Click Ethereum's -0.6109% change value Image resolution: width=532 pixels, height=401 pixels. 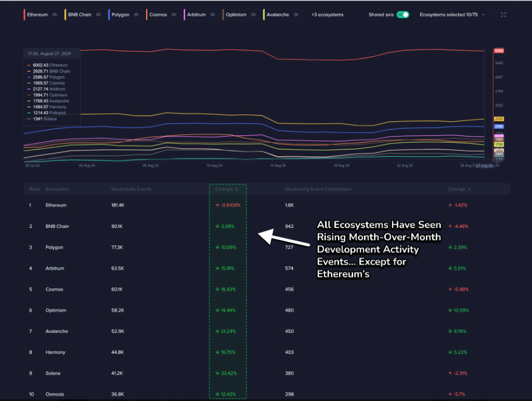coord(230,205)
